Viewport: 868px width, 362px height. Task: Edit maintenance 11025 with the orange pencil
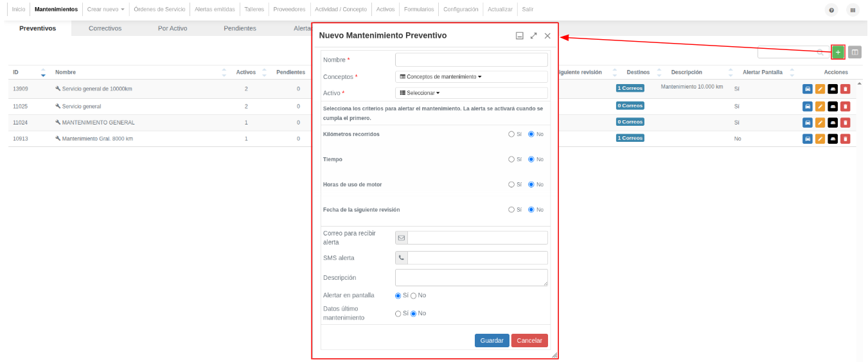820,107
